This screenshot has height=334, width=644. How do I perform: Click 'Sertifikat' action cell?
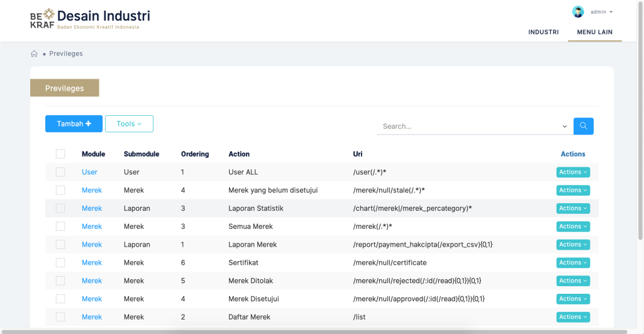tap(243, 262)
